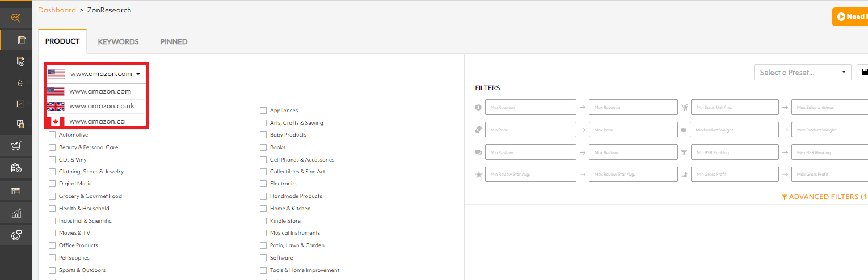The height and width of the screenshot is (280, 868).
Task: Click the Max Sales Unit/mo. field
Action: [x=829, y=107]
